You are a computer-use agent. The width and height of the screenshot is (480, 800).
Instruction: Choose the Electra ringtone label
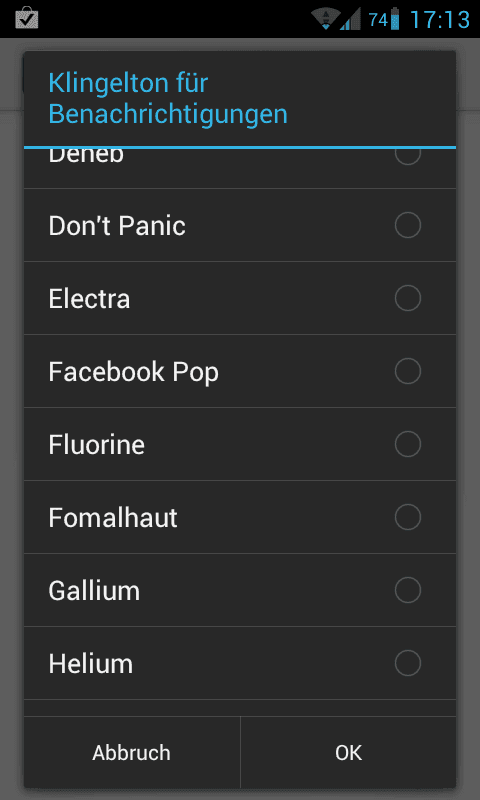click(89, 298)
